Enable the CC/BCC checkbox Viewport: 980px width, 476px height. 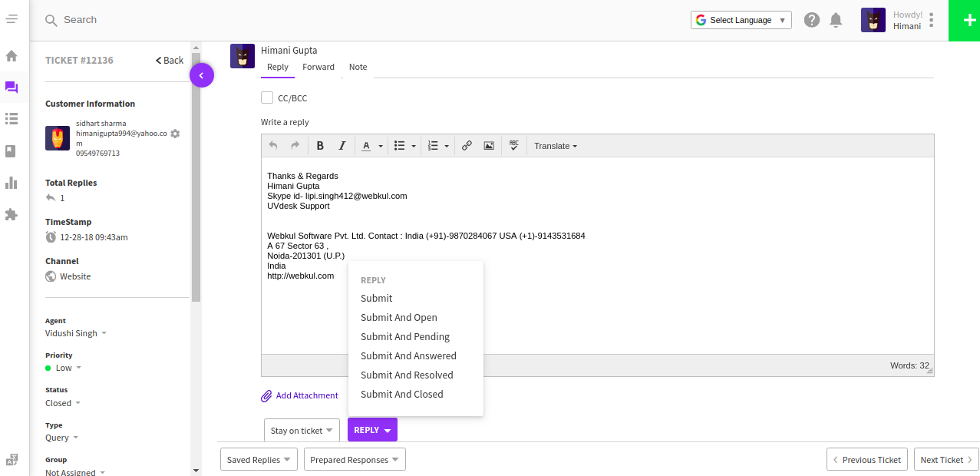click(267, 98)
